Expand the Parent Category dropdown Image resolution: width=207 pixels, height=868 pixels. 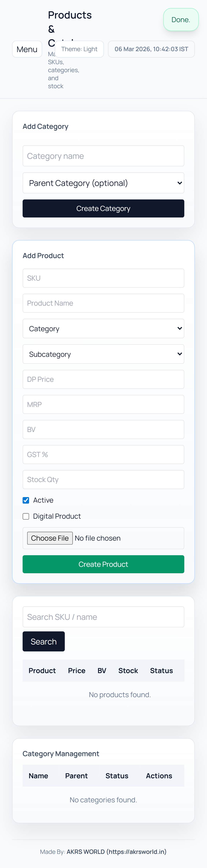pos(103,183)
